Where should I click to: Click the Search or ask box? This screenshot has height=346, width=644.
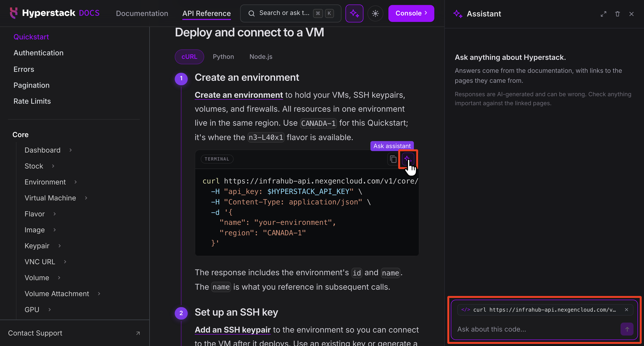pyautogui.click(x=290, y=13)
